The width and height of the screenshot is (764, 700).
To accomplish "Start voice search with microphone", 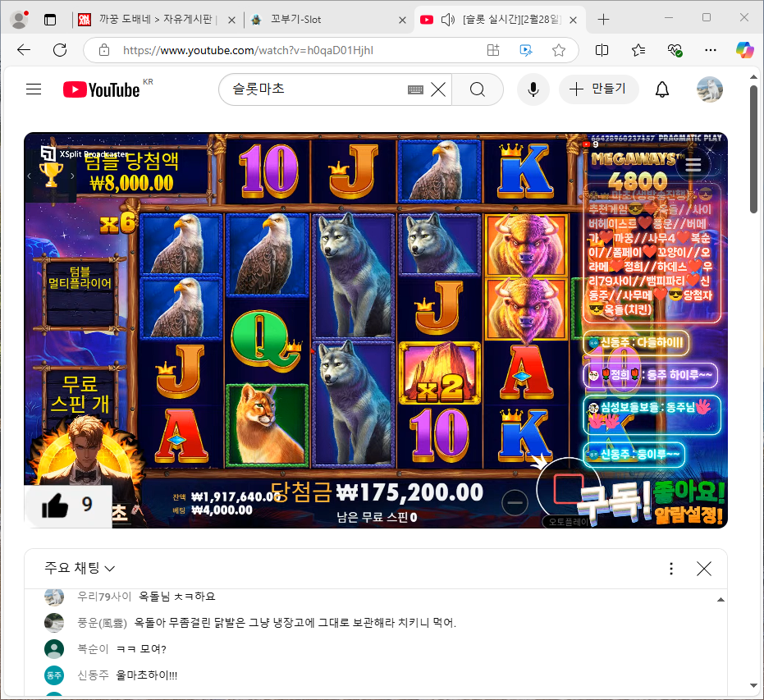I will [x=533, y=89].
